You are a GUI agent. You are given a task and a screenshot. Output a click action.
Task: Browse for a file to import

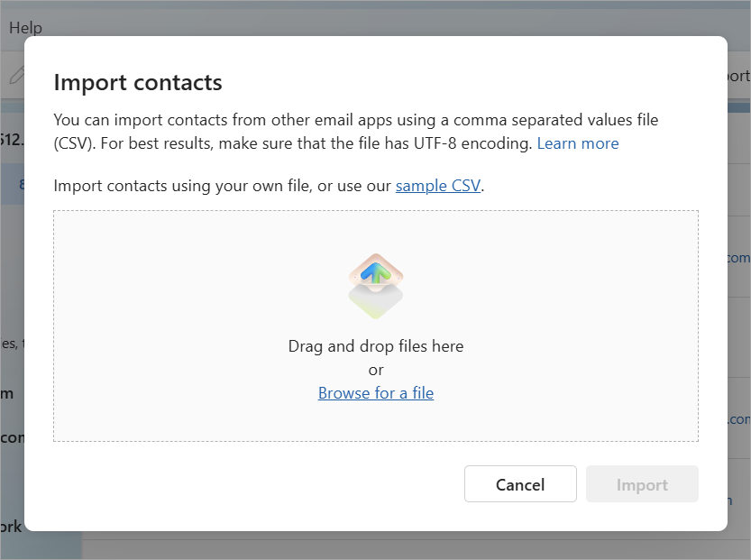pyautogui.click(x=376, y=393)
